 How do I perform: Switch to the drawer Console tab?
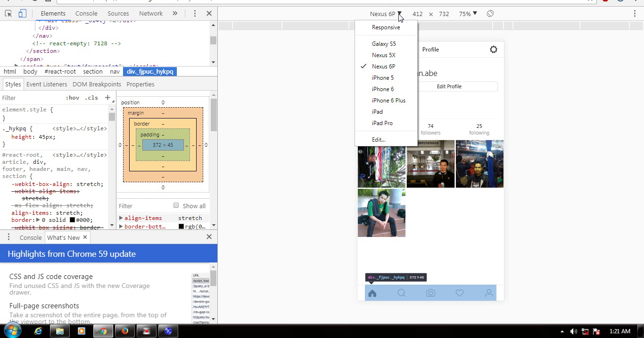tap(30, 237)
